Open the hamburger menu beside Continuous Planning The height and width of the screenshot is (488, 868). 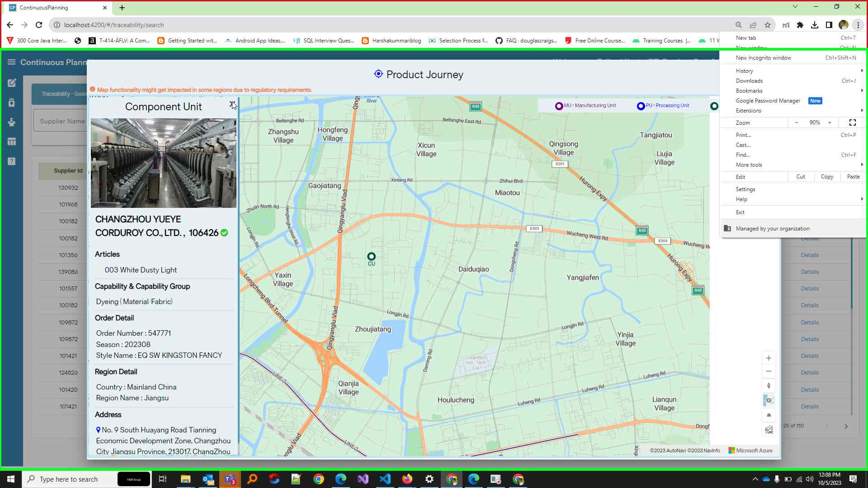click(x=12, y=62)
